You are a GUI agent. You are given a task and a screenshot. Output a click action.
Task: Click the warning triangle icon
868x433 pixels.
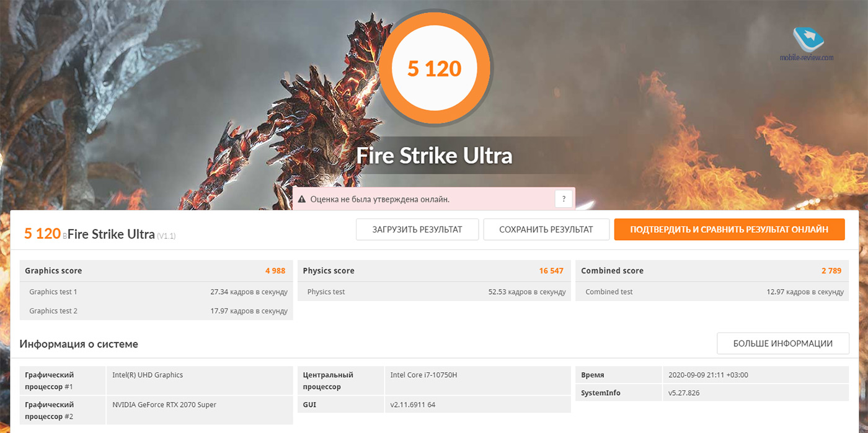pos(302,199)
